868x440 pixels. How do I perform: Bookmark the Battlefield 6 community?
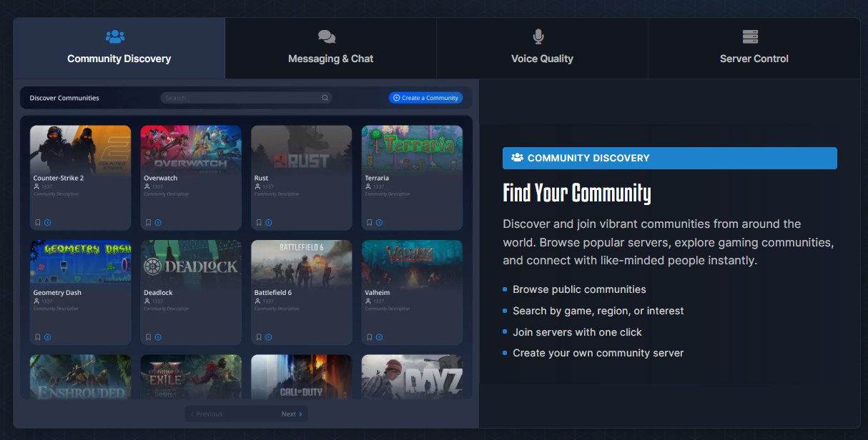pos(259,337)
